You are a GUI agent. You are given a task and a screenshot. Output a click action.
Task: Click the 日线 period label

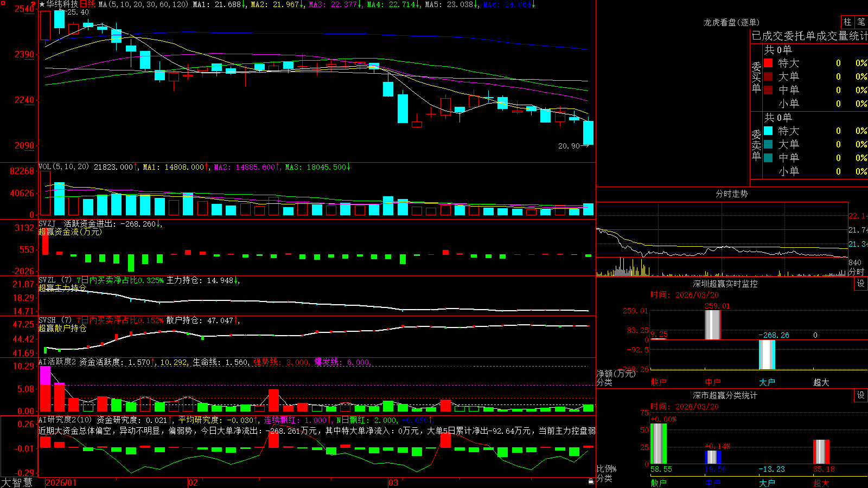(87, 4)
